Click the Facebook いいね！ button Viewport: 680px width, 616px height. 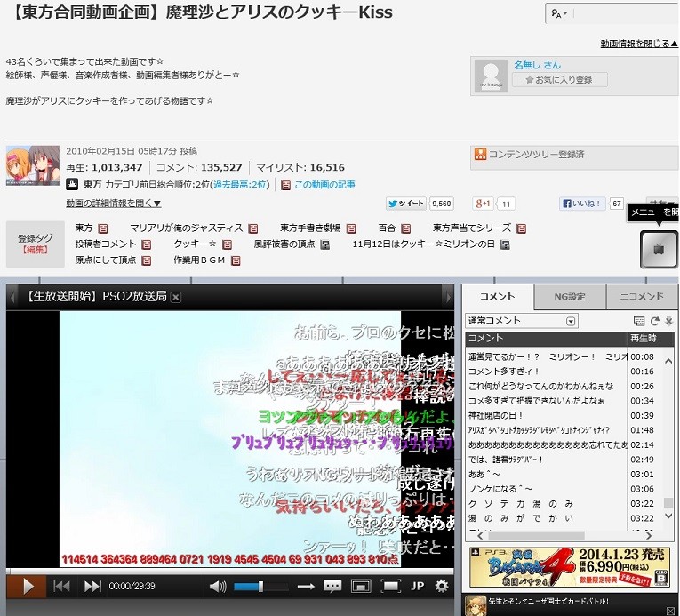pos(582,204)
